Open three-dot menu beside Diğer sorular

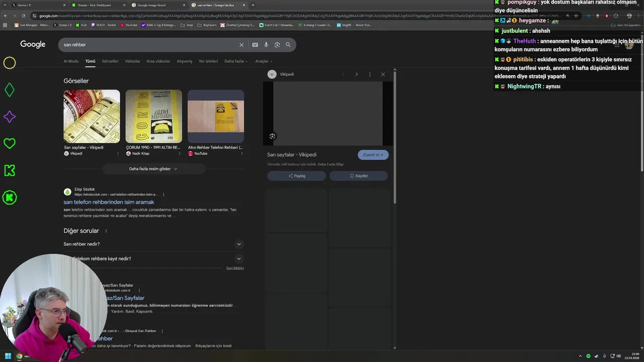pyautogui.click(x=106, y=231)
